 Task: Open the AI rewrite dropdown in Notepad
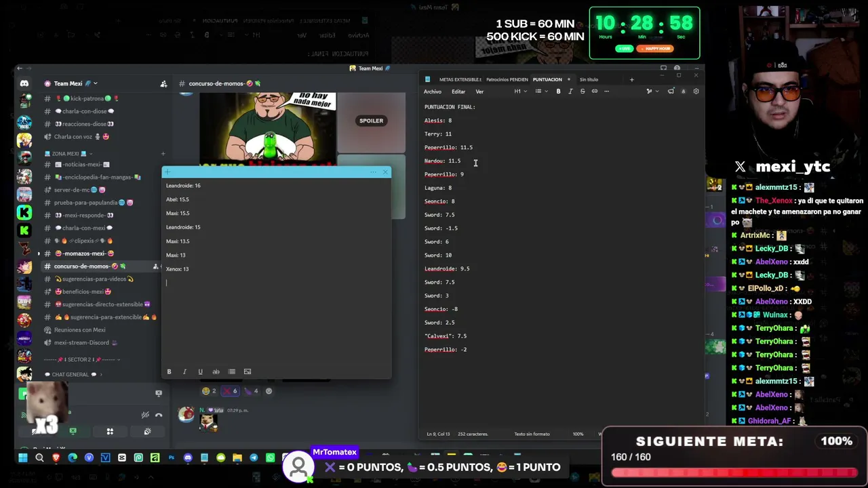[651, 91]
